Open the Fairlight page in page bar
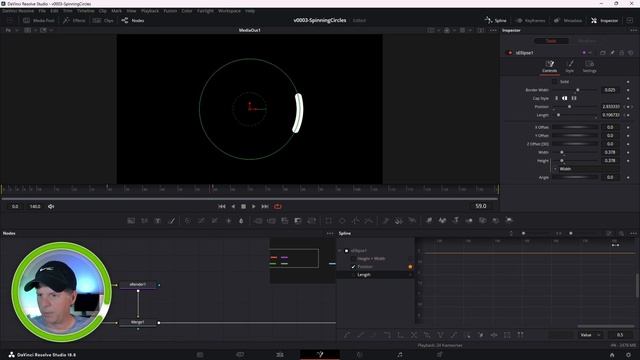640x360 pixels. pos(400,355)
